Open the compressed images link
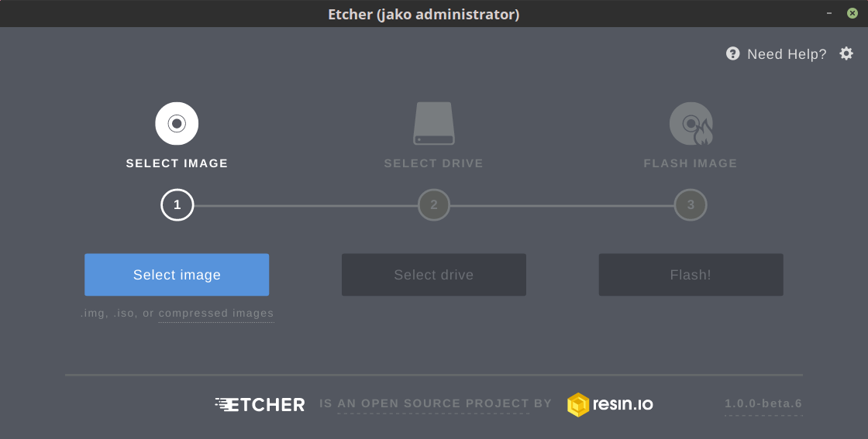This screenshot has width=868, height=439. [x=216, y=314]
